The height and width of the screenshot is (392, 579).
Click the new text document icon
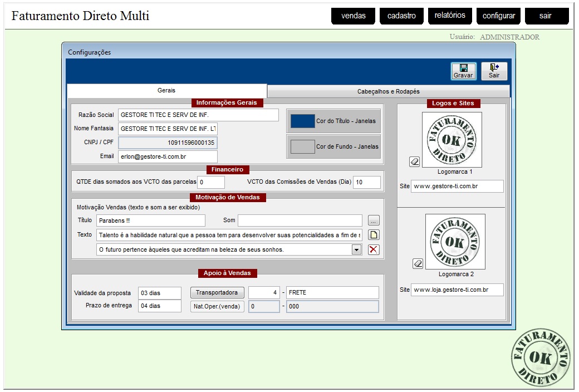pyautogui.click(x=374, y=235)
